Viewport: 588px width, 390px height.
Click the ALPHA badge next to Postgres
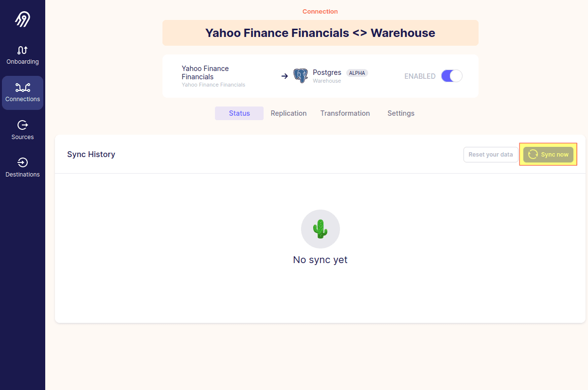[x=357, y=73]
